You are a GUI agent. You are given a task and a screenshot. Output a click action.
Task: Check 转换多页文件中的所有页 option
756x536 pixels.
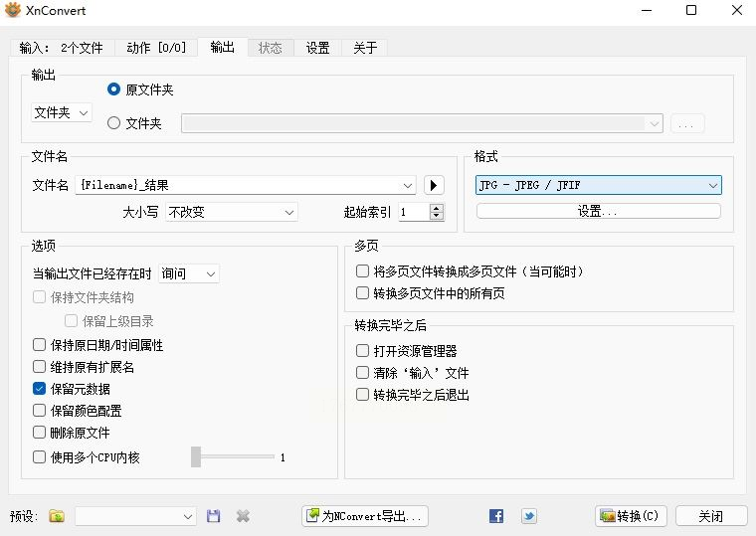point(362,292)
